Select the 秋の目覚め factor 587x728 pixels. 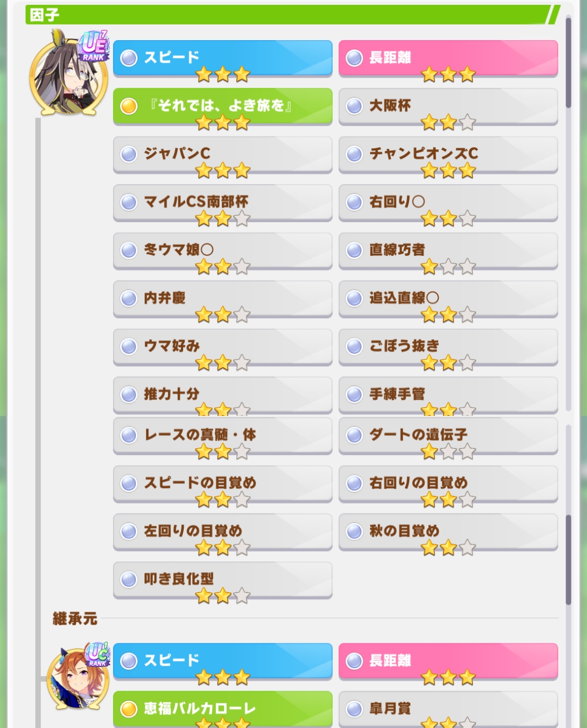448,532
